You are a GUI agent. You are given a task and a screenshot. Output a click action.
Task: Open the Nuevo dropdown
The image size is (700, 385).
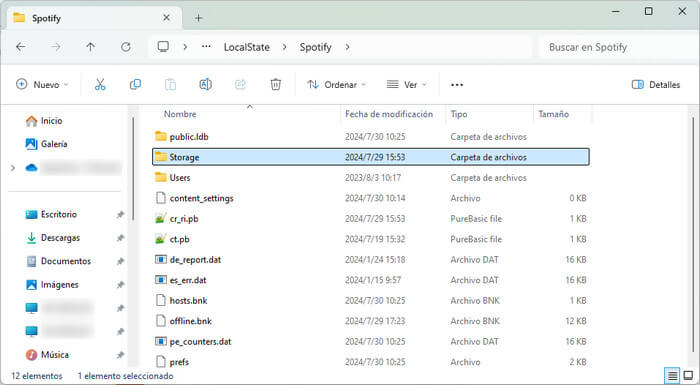(42, 84)
